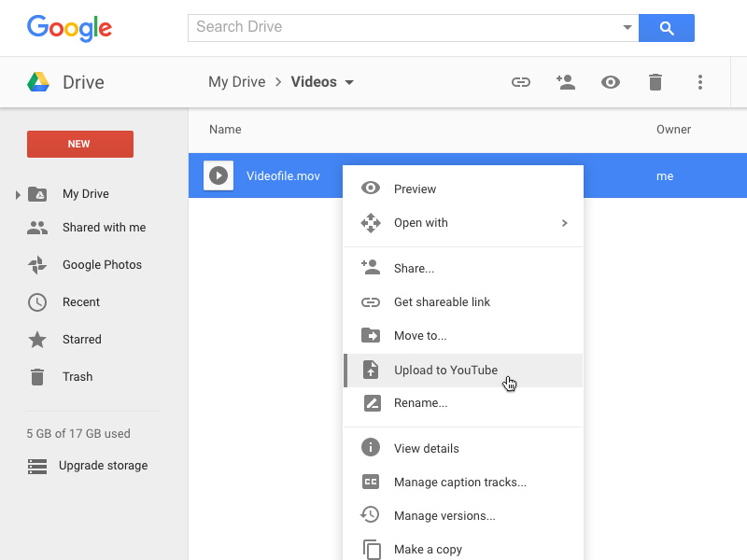Expand the Open with submenu arrow

[x=565, y=223]
